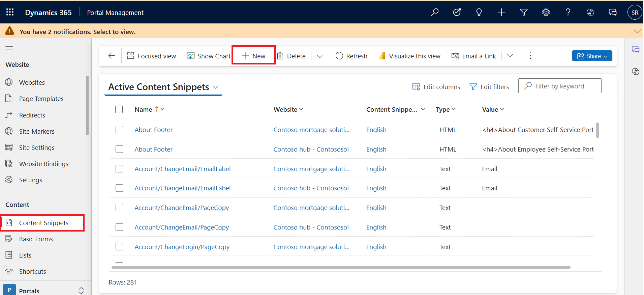Open the app launcher waffle icon
This screenshot has height=295, width=644.
click(10, 12)
